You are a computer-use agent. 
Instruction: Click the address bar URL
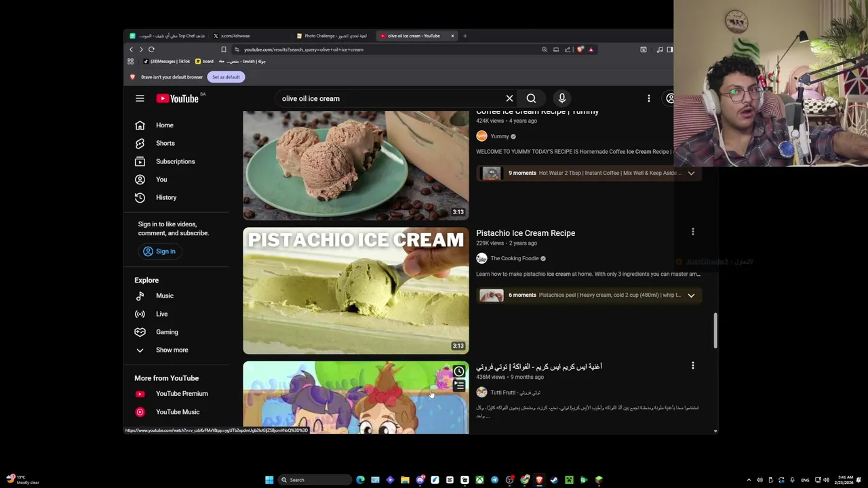click(x=304, y=49)
